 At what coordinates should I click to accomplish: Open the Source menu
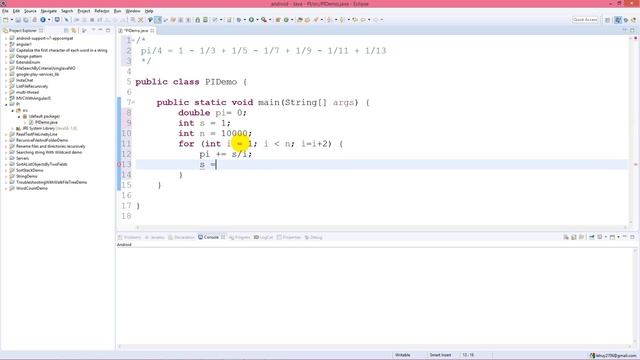tap(30, 11)
